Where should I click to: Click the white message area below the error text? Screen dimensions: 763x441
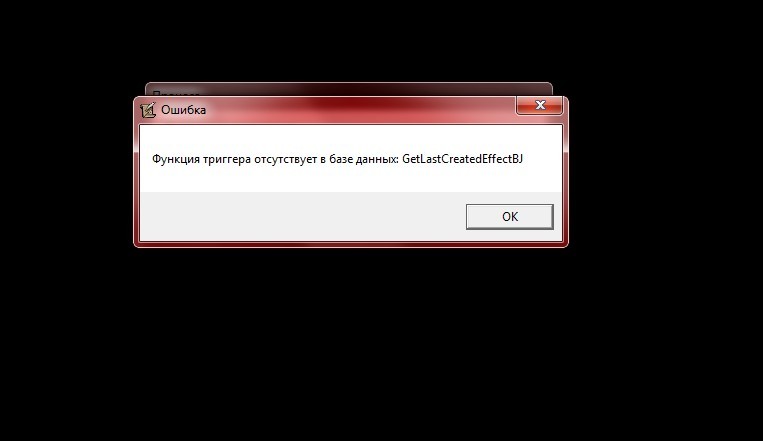click(350, 179)
